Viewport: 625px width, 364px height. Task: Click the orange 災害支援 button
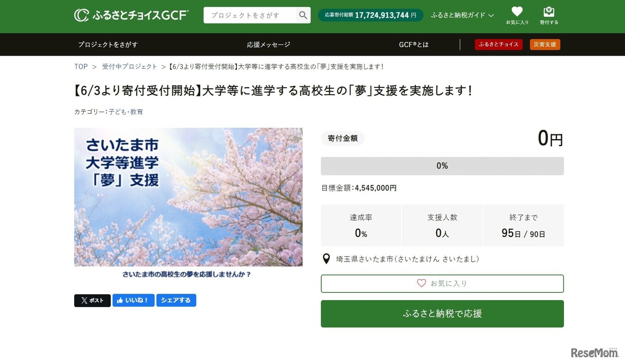click(x=545, y=44)
